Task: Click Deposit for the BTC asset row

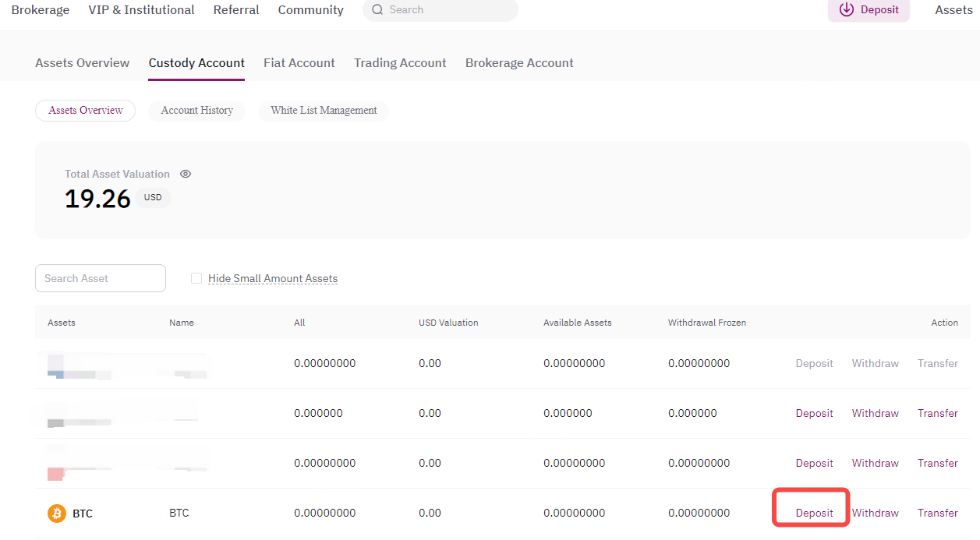Action: point(813,513)
